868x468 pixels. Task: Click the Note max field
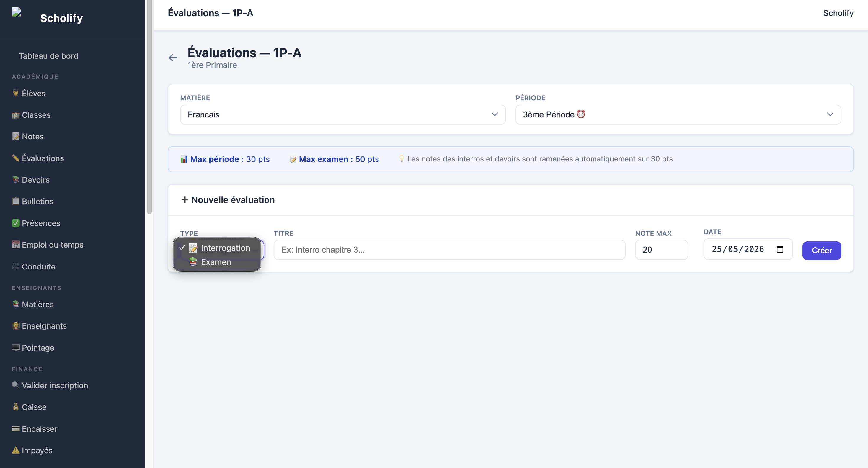pyautogui.click(x=661, y=250)
